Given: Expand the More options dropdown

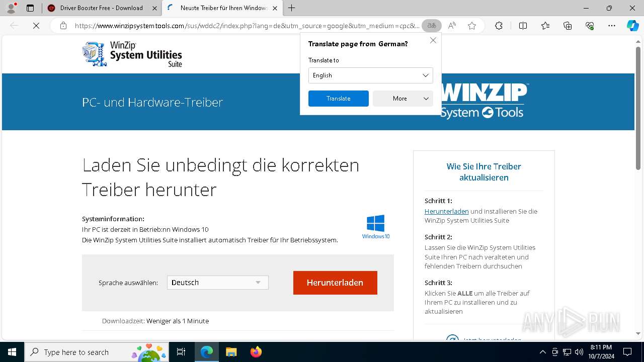Looking at the screenshot, I should point(403,99).
